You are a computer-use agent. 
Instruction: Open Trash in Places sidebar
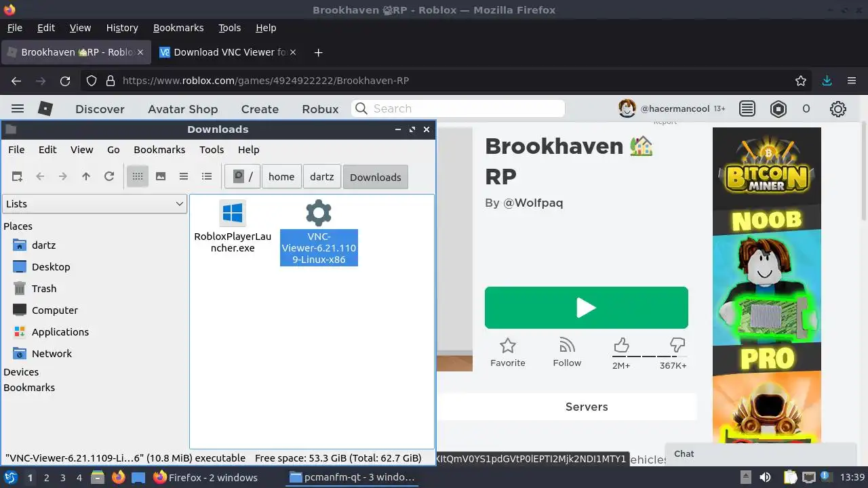(x=43, y=288)
